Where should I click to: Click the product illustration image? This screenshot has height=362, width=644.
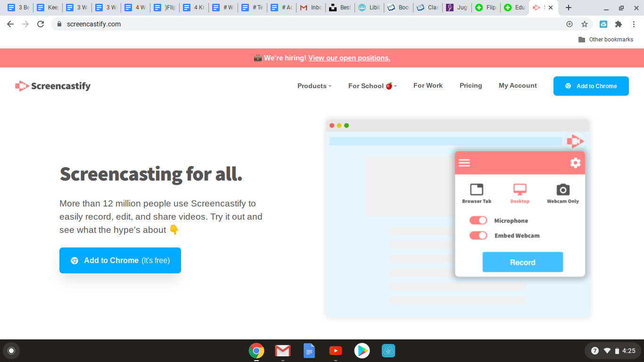coord(457,218)
